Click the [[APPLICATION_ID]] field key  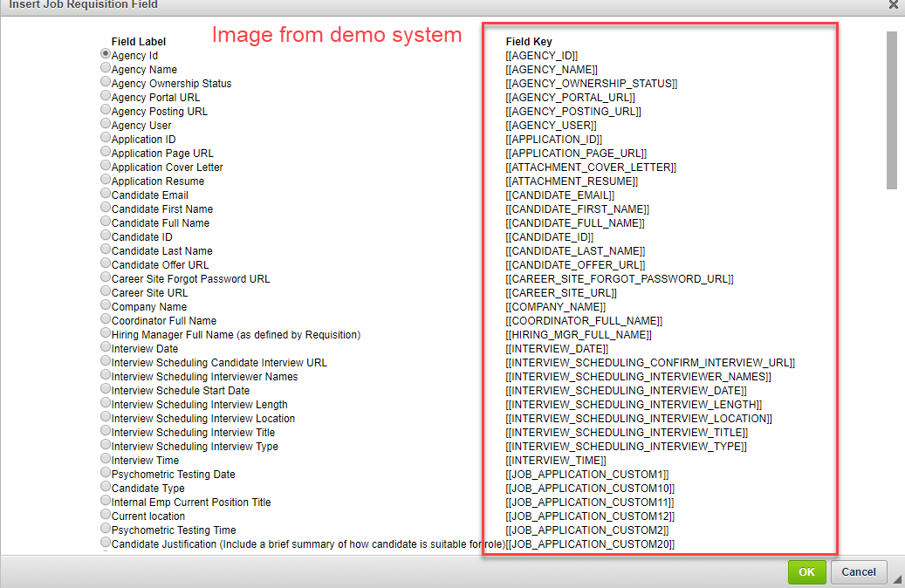pos(554,140)
